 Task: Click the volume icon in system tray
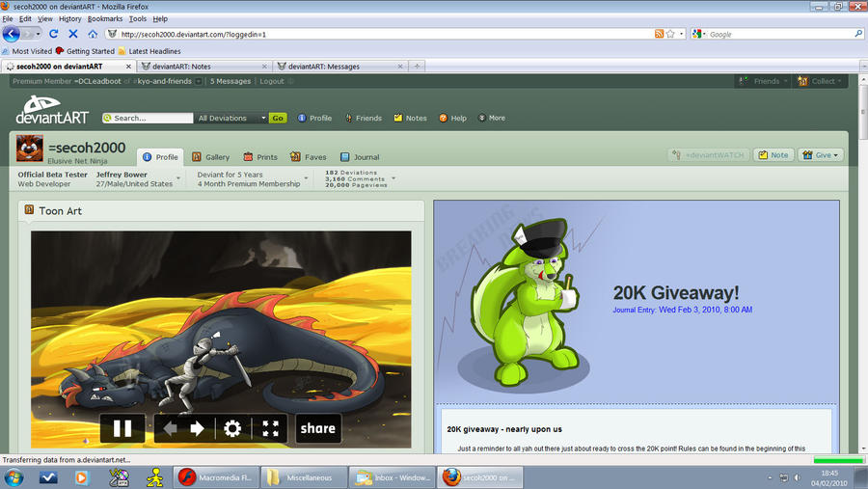(798, 477)
